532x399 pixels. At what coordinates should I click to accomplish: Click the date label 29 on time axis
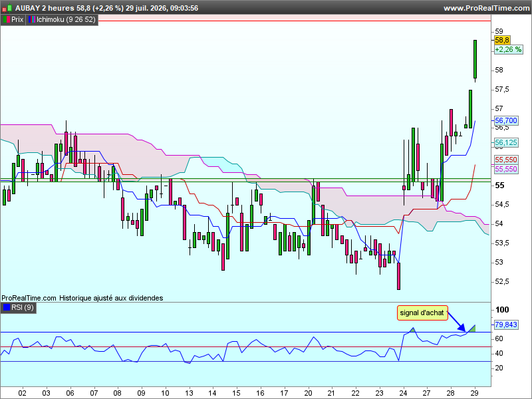tap(475, 393)
